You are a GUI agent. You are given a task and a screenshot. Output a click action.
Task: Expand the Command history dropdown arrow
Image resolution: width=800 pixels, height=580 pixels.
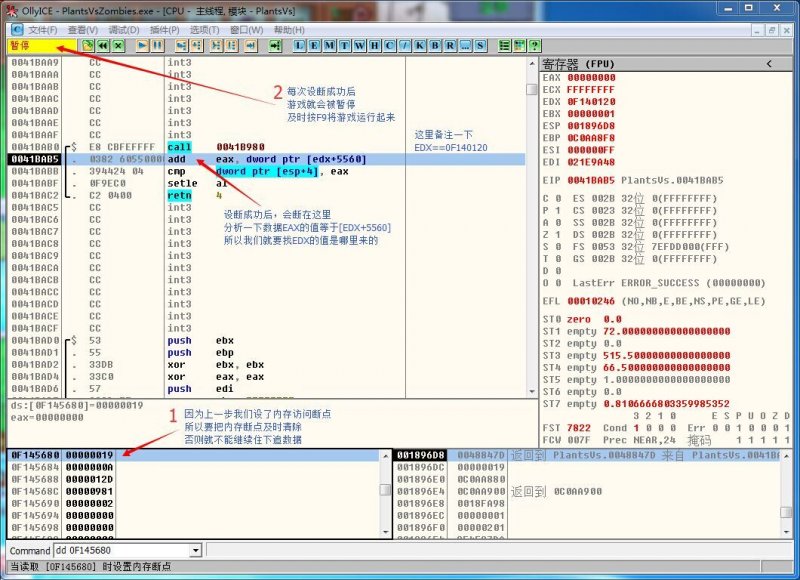[x=195, y=550]
